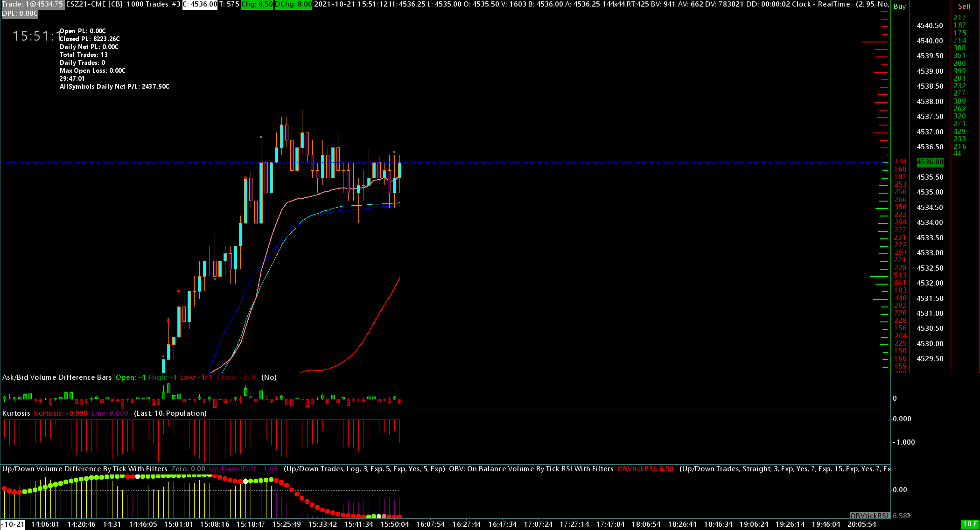Click the 513 bid size in the Buy column
980x530 pixels.
900,275
